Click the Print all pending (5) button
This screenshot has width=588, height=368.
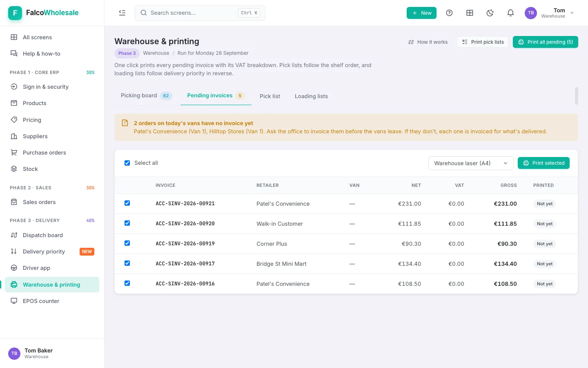click(x=546, y=42)
